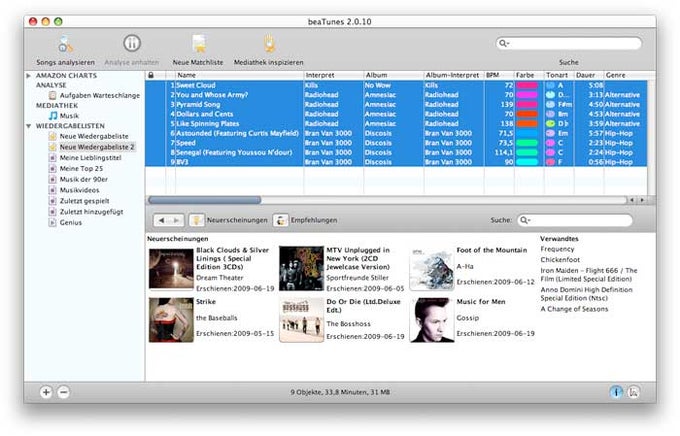Sort by the BPM column header
680x436 pixels.
click(499, 75)
